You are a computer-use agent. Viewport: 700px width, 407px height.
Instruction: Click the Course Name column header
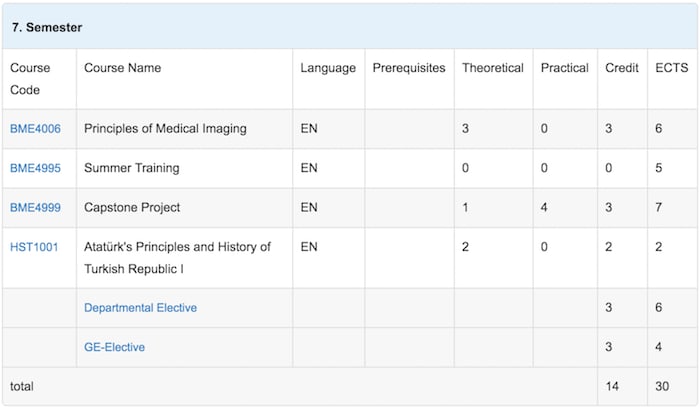point(184,79)
